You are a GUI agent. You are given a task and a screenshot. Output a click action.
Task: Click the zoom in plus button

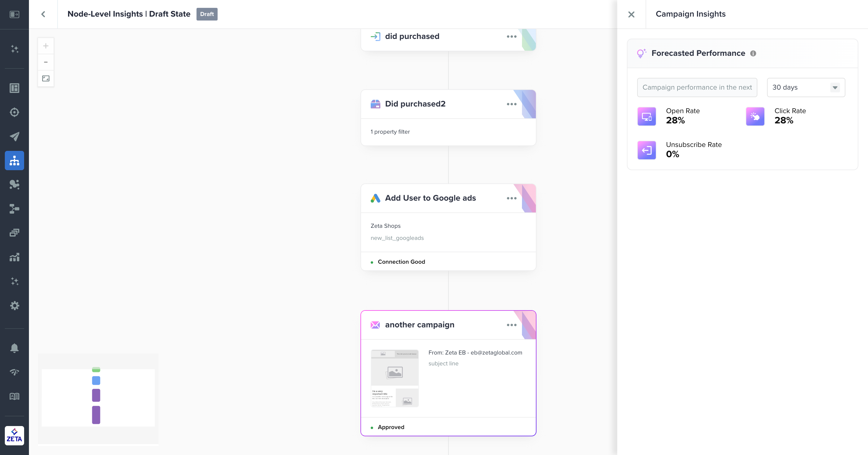(46, 46)
